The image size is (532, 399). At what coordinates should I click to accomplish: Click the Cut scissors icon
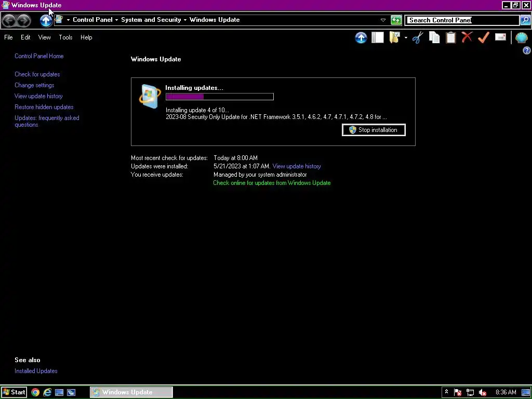418,37
